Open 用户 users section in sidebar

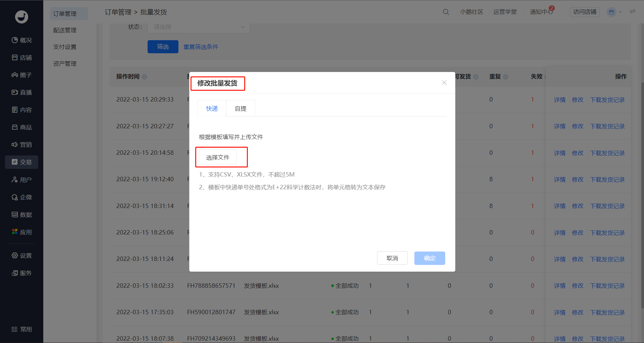click(21, 180)
